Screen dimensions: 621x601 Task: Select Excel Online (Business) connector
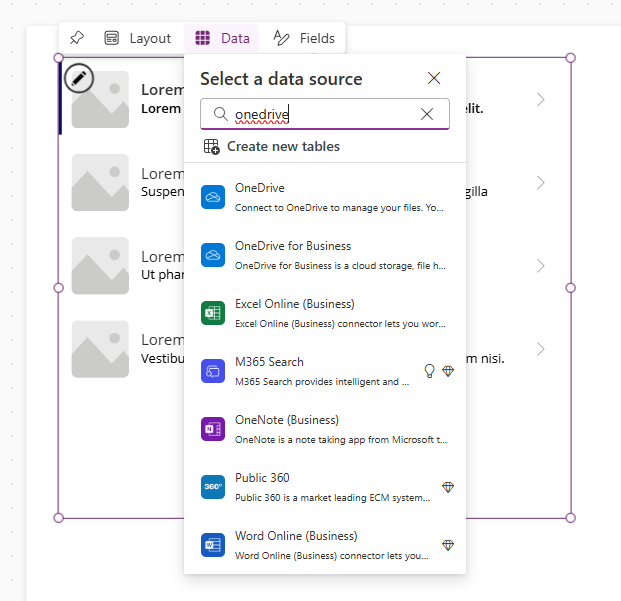tap(325, 313)
